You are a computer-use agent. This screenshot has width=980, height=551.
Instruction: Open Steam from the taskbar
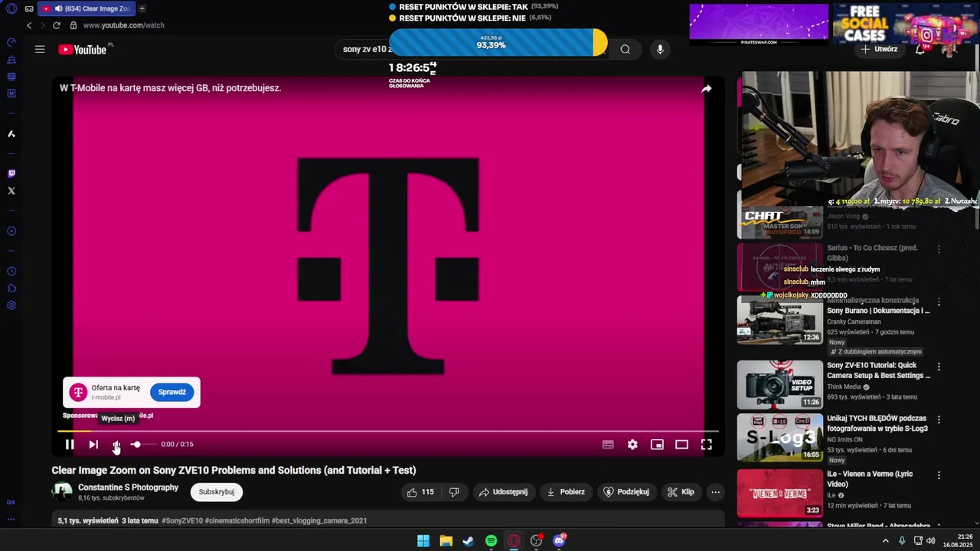[x=468, y=541]
